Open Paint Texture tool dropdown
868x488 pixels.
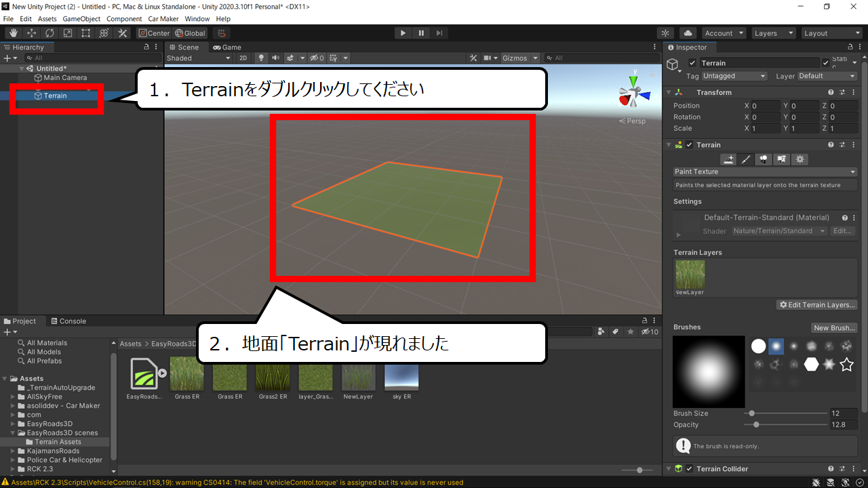pos(765,172)
